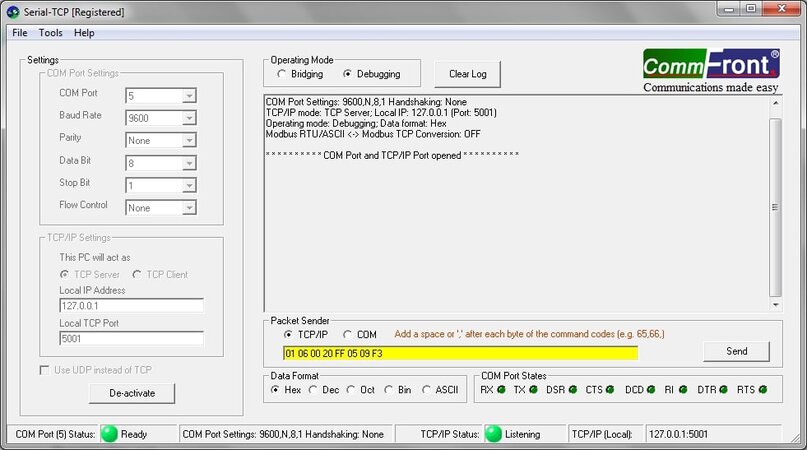Click the RI indicator LED

(683, 390)
